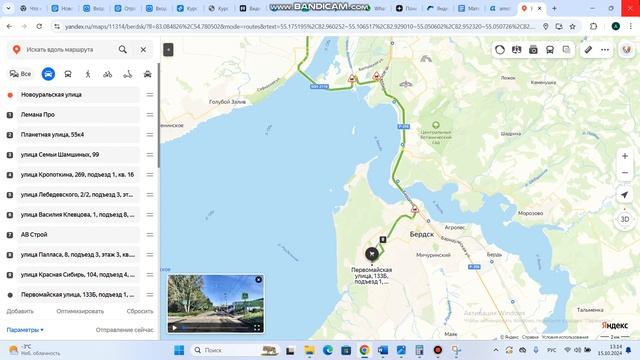Play the panorama preview video
This screenshot has width=640, height=360.
(175, 327)
